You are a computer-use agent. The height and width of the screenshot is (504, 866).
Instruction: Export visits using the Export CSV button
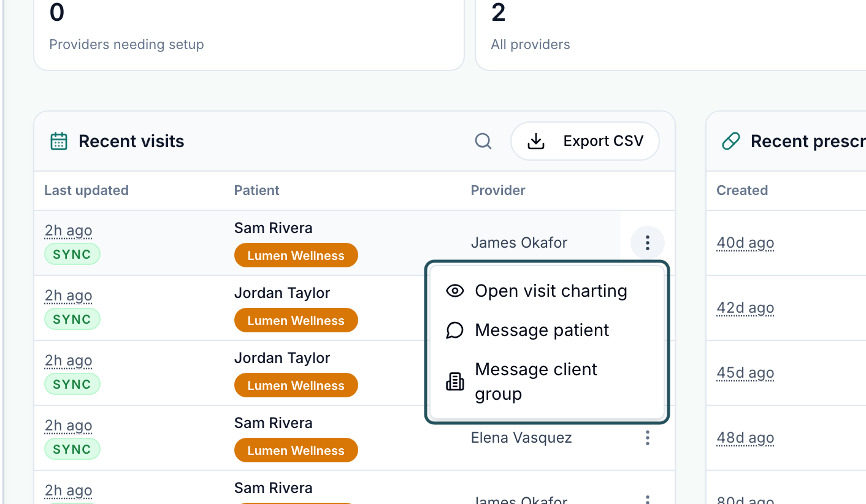[x=585, y=141]
